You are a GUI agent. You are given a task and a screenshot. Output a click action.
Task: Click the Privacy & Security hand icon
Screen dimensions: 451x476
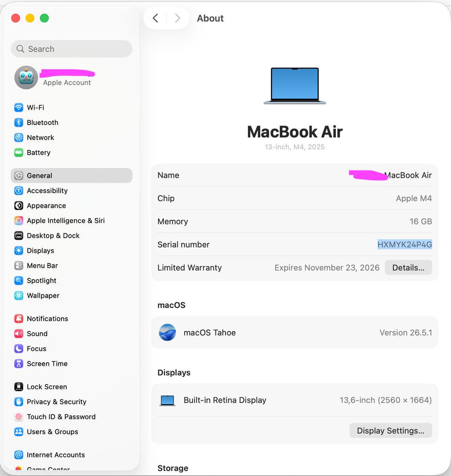coord(18,402)
